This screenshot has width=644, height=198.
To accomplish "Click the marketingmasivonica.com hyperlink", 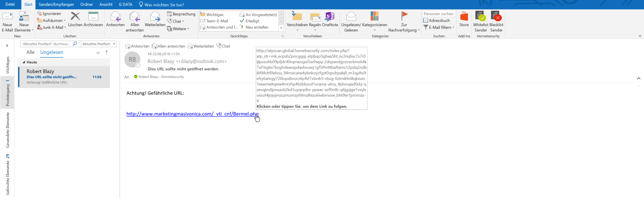I will tap(192, 114).
